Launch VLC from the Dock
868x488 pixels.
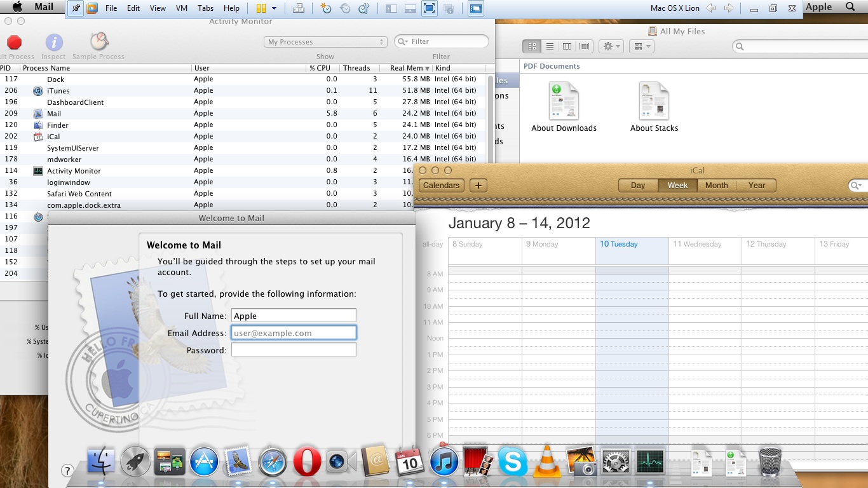pos(546,462)
